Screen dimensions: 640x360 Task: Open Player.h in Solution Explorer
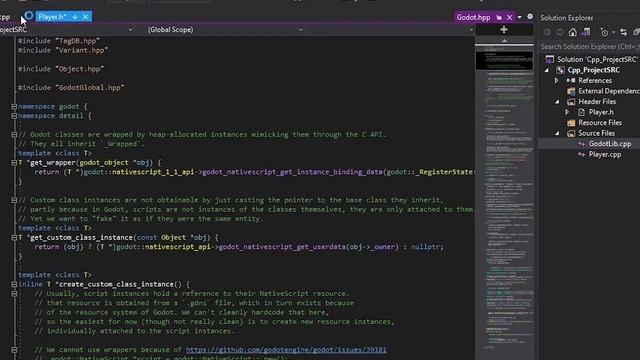[x=601, y=112]
